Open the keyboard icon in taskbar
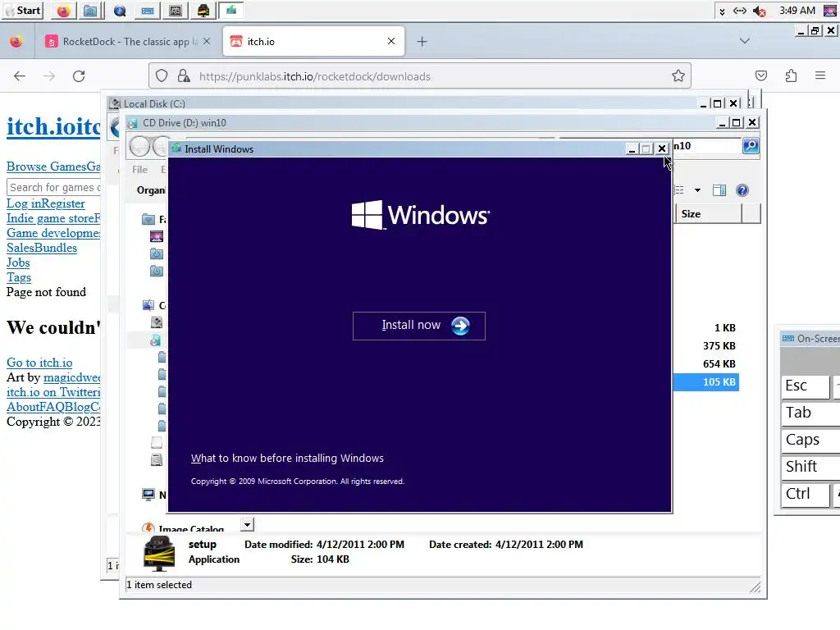Image resolution: width=840 pixels, height=630 pixels. tap(148, 11)
